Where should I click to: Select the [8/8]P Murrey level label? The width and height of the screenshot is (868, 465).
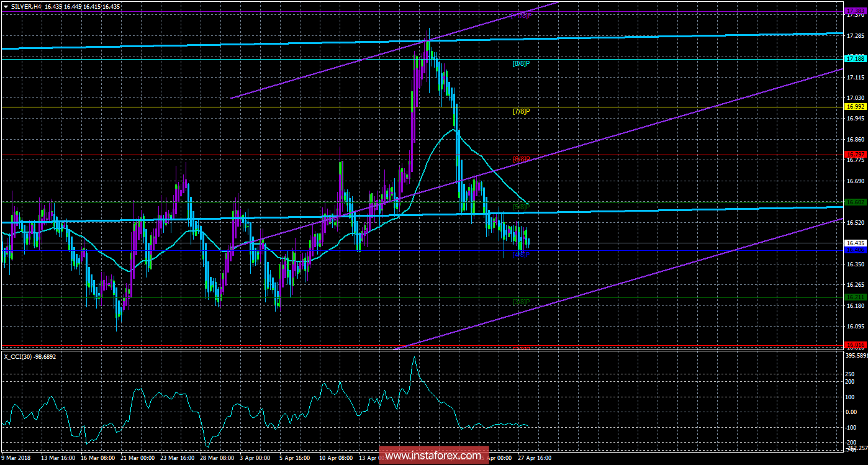521,63
